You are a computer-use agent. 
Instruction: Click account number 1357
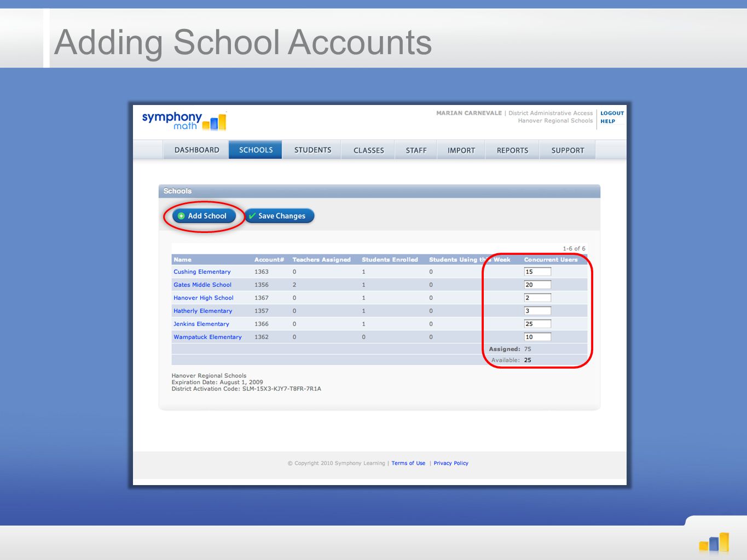coord(262,311)
